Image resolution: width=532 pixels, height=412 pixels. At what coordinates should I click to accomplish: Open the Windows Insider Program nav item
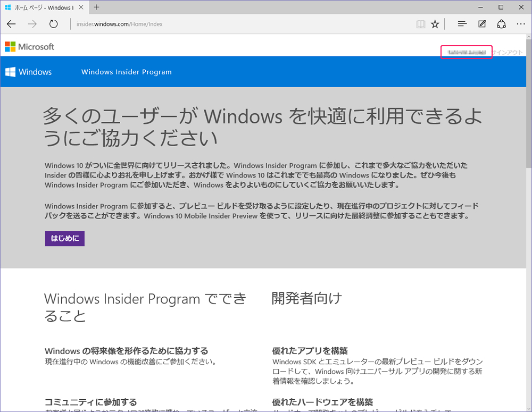[127, 72]
